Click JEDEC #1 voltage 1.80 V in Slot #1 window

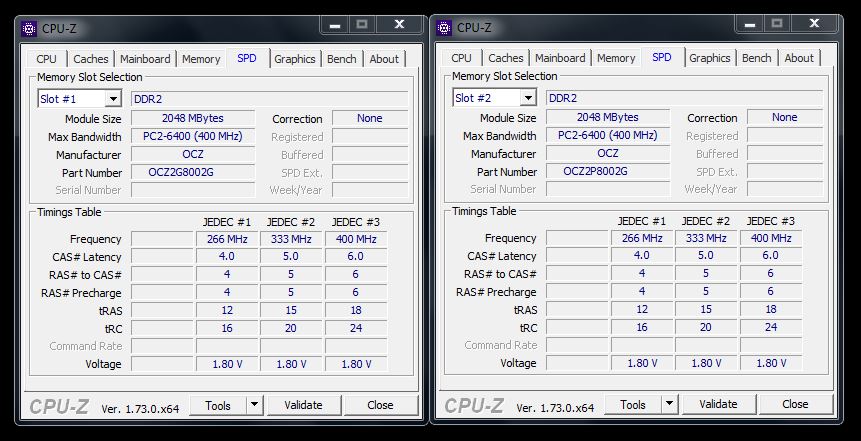pos(227,364)
